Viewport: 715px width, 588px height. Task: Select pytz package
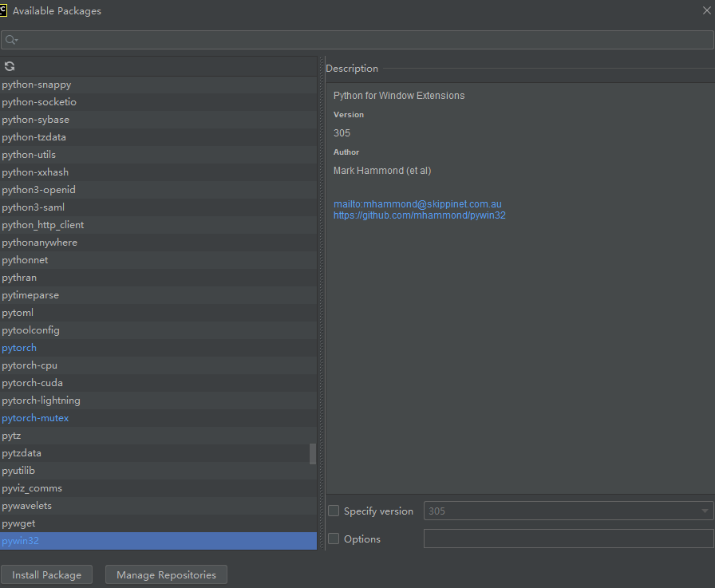point(158,436)
